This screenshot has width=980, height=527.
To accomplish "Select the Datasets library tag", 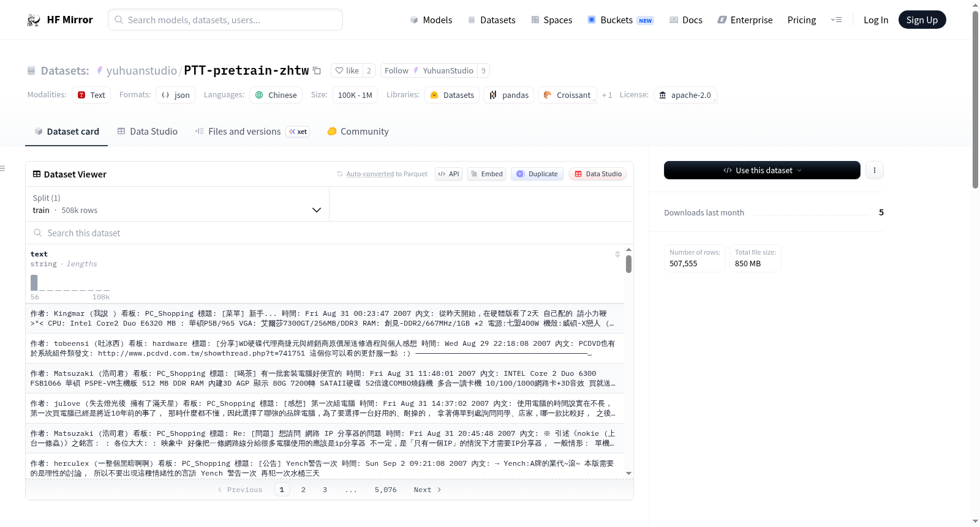I will [452, 95].
